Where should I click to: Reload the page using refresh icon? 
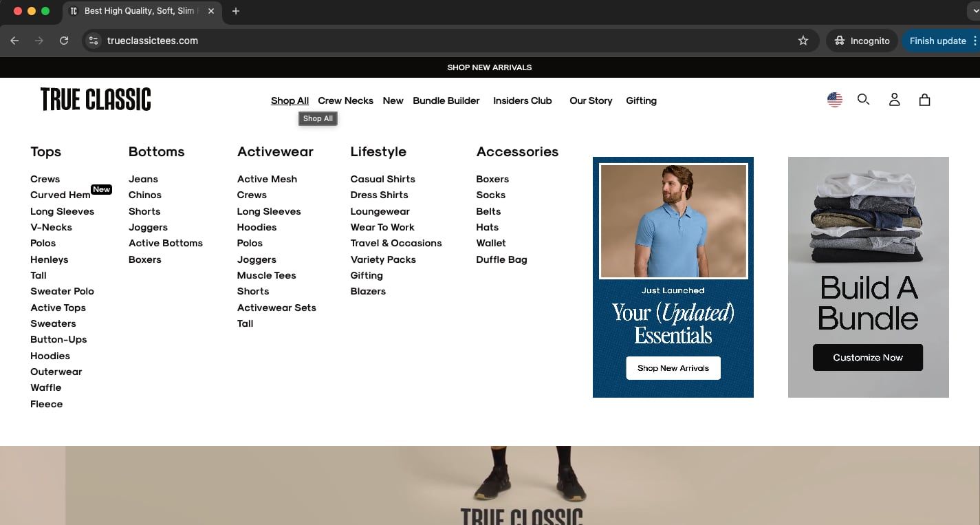coord(64,41)
